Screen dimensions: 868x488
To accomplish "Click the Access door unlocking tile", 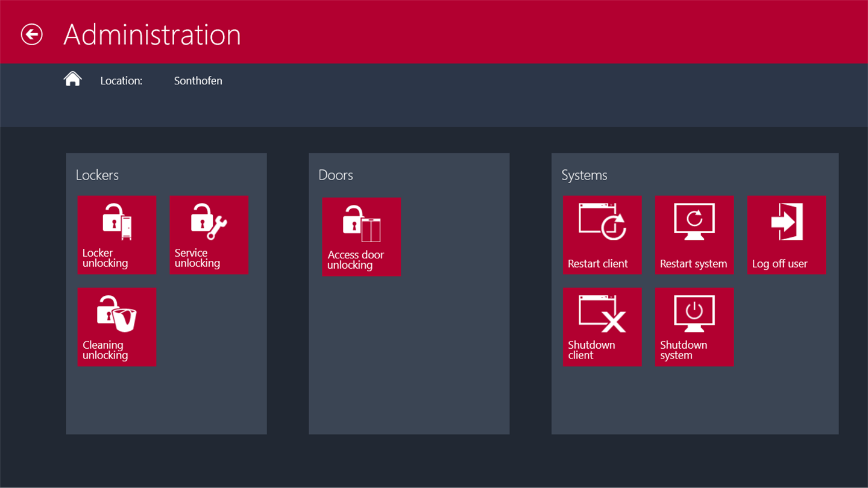I will pyautogui.click(x=361, y=237).
